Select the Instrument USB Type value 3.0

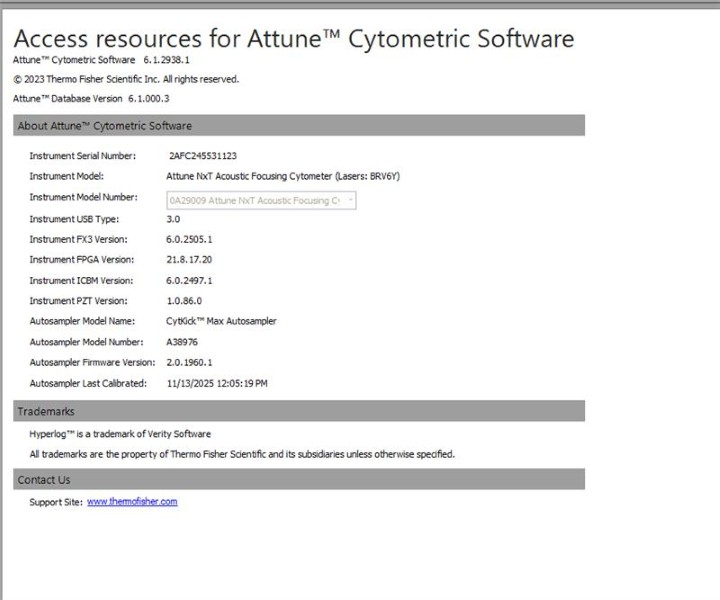pyautogui.click(x=173, y=218)
